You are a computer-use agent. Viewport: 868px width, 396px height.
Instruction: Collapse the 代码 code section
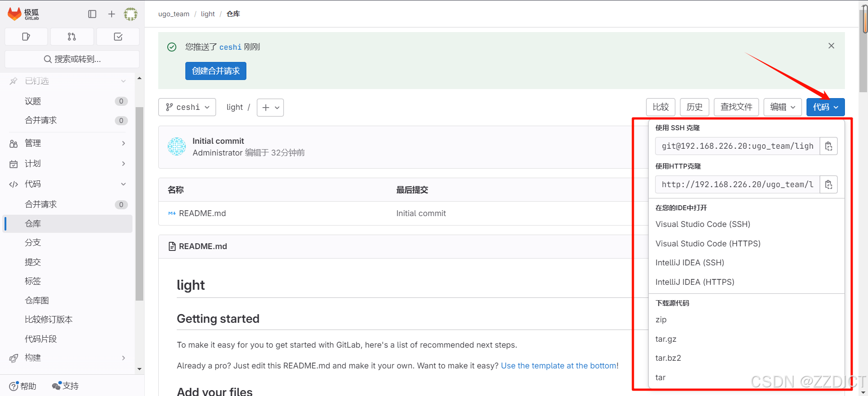[68, 184]
